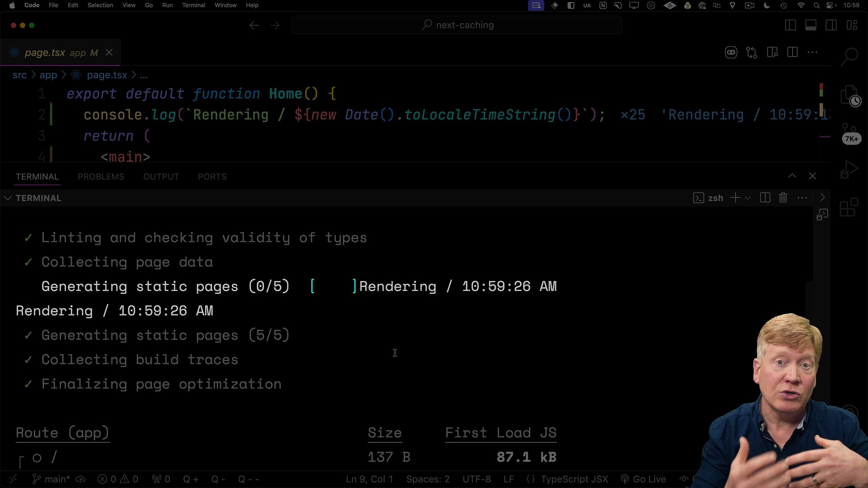This screenshot has width=868, height=488.
Task: Open macOS Spotlight search icon
Action: coord(816,5)
